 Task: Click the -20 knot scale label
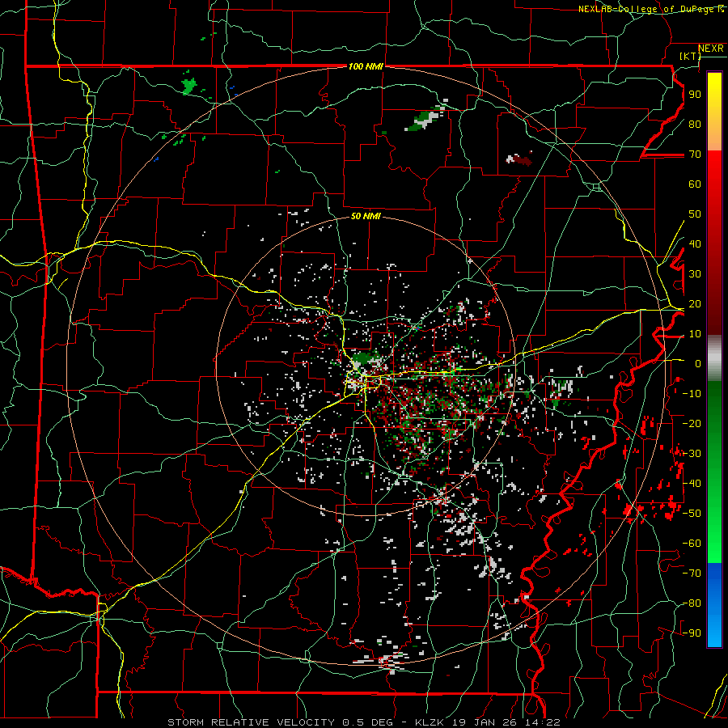[692, 423]
